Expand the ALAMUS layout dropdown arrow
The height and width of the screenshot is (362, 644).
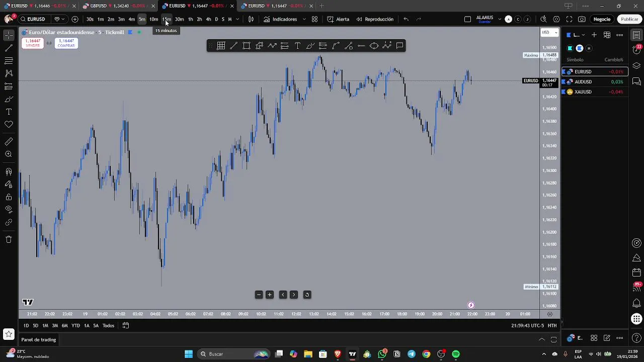[500, 19]
